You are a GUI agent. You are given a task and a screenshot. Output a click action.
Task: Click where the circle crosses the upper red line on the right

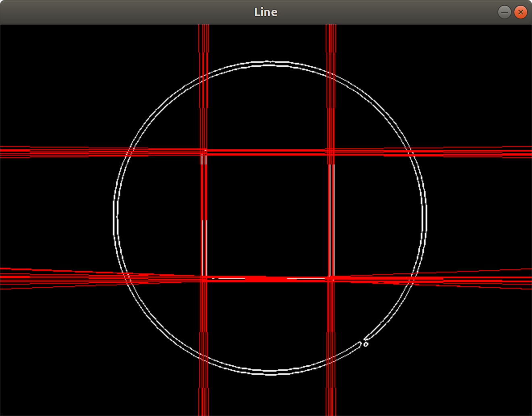(x=410, y=152)
